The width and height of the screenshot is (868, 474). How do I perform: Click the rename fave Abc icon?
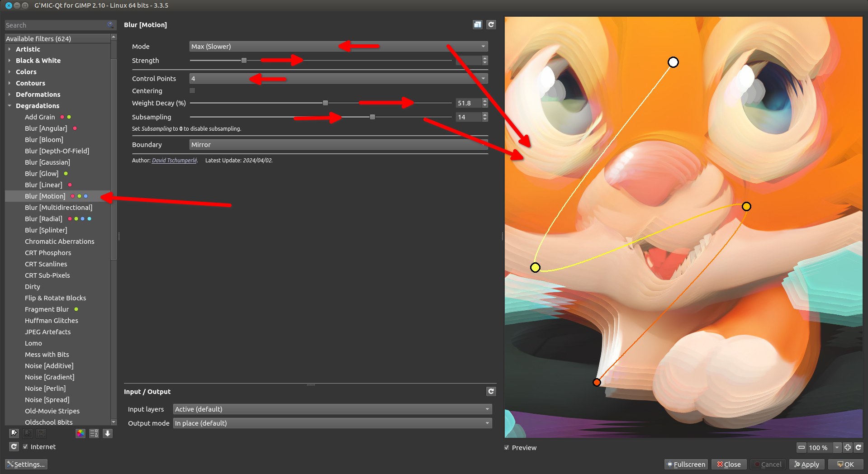(x=41, y=433)
